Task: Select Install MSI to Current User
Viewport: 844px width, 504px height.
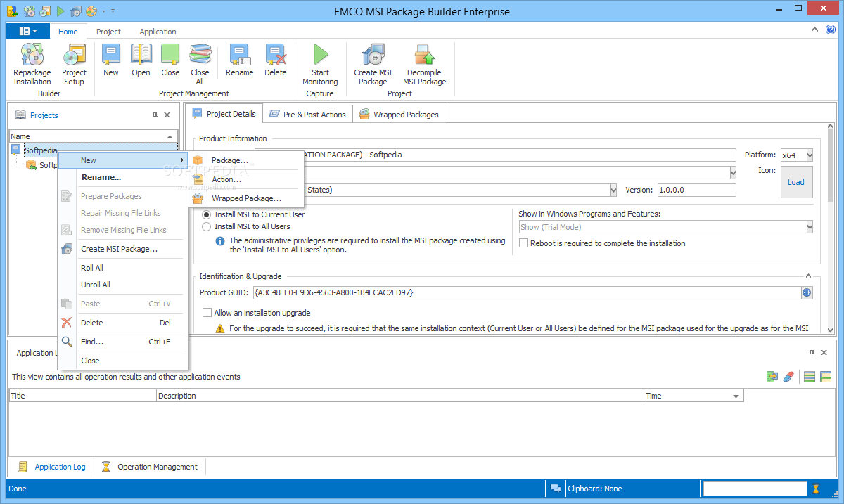Action: 207,214
